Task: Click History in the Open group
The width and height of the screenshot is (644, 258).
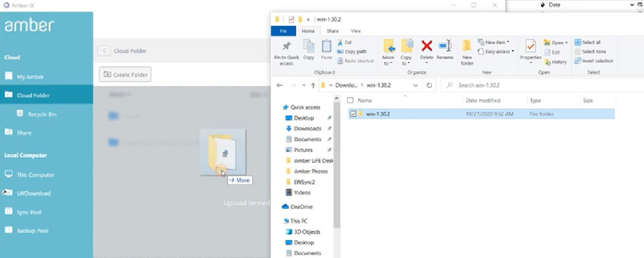Action: 556,62
